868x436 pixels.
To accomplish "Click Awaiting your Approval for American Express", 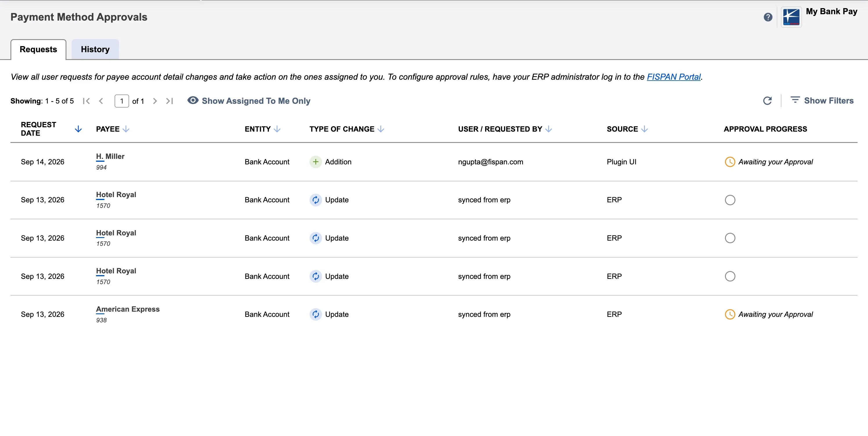I will [x=775, y=315].
